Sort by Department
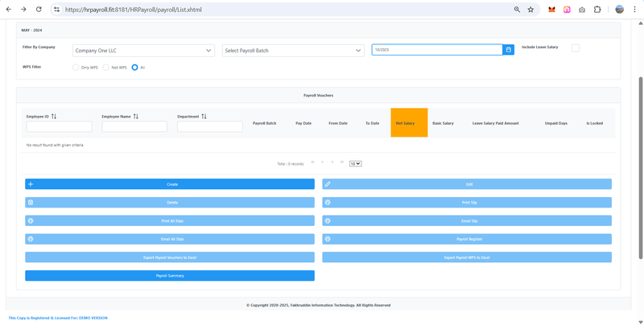This screenshot has height=325, width=644. [204, 117]
